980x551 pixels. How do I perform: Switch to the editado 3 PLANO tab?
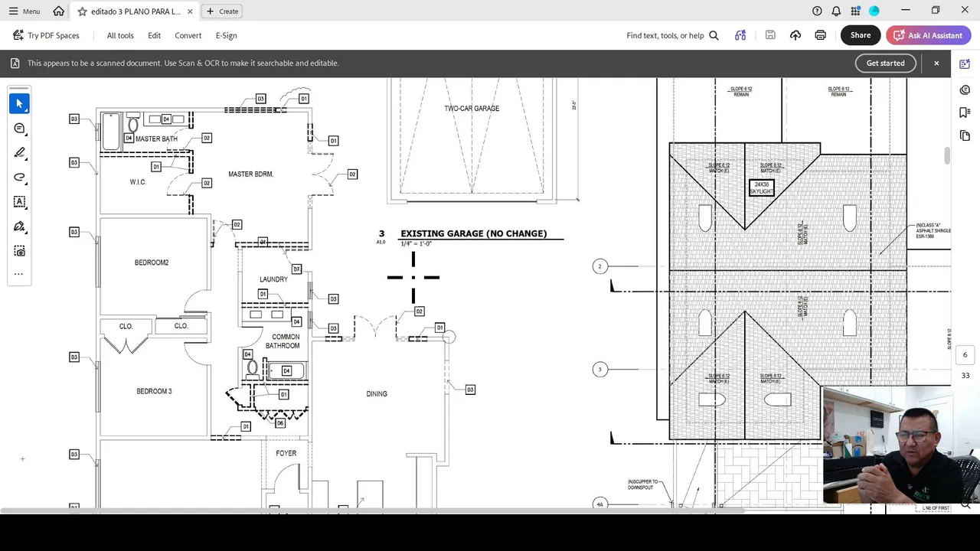[x=136, y=11]
